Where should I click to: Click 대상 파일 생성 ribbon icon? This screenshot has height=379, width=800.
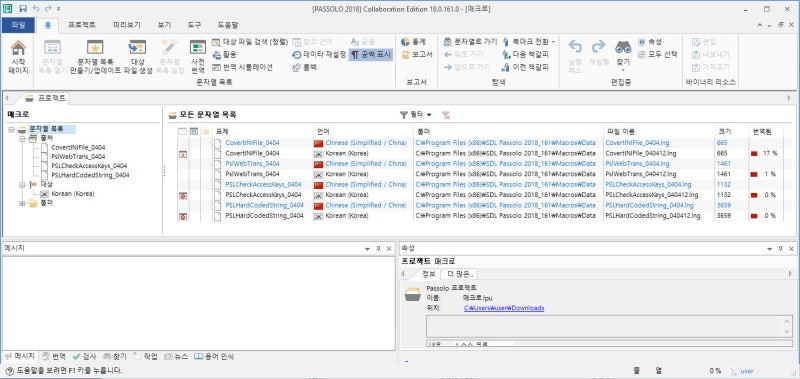click(x=138, y=57)
